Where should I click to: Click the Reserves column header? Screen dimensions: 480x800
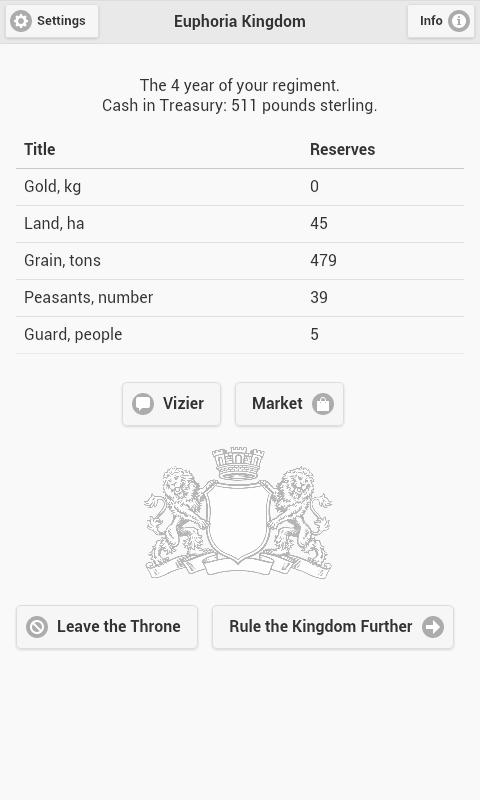click(342, 149)
